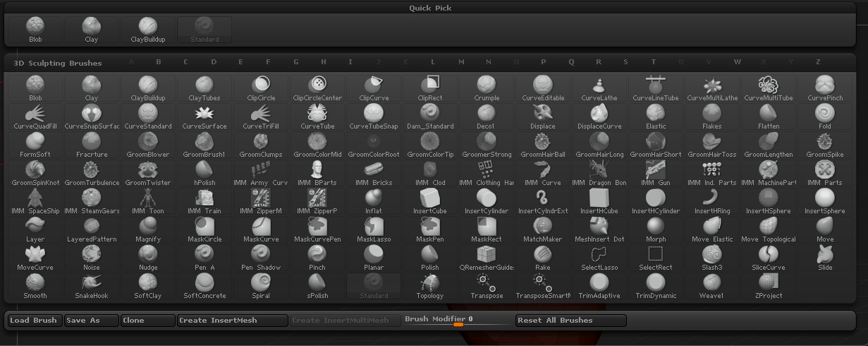Select the InsertHRing brush
The height and width of the screenshot is (346, 868).
[712, 202]
